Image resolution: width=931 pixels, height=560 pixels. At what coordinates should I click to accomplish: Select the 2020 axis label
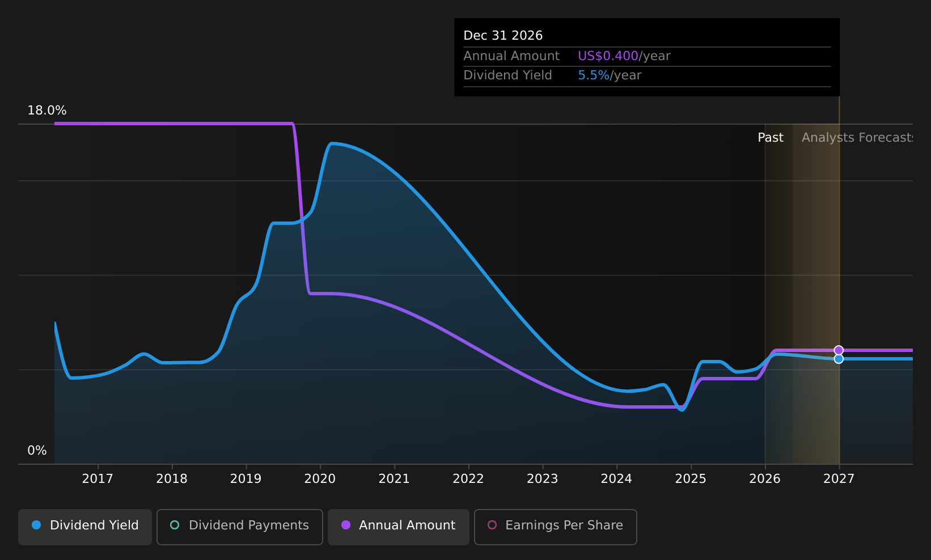click(320, 479)
